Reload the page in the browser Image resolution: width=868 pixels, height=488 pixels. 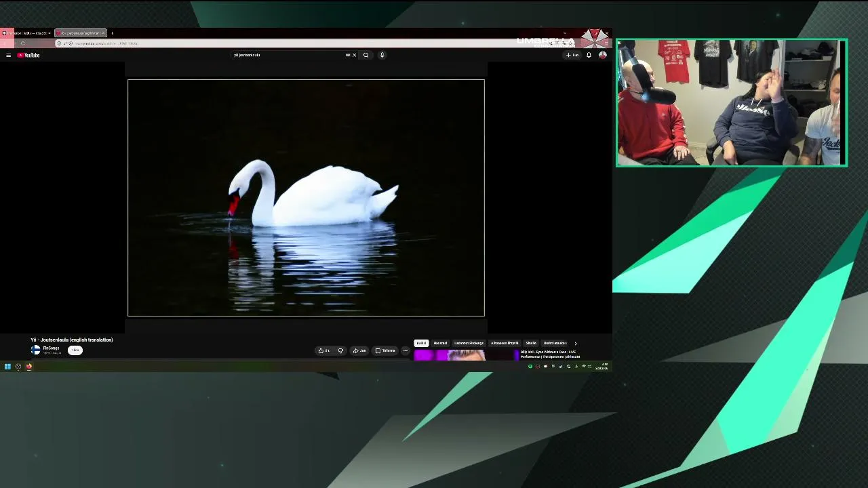22,43
